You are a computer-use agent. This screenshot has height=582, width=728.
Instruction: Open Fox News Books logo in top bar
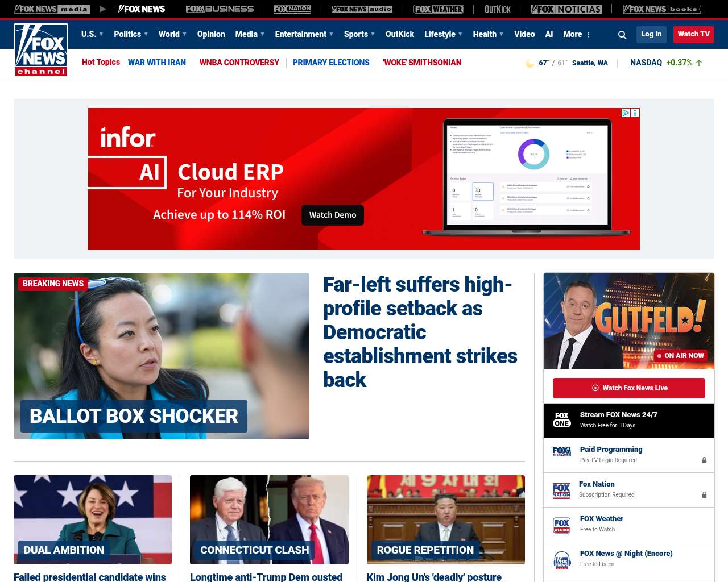tap(662, 9)
